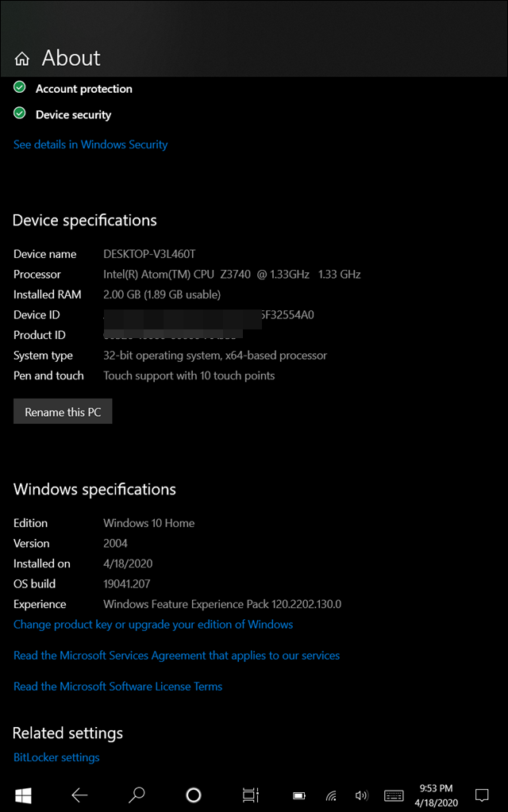The height and width of the screenshot is (812, 508).
Task: Click Rename this PC button
Action: tap(63, 412)
